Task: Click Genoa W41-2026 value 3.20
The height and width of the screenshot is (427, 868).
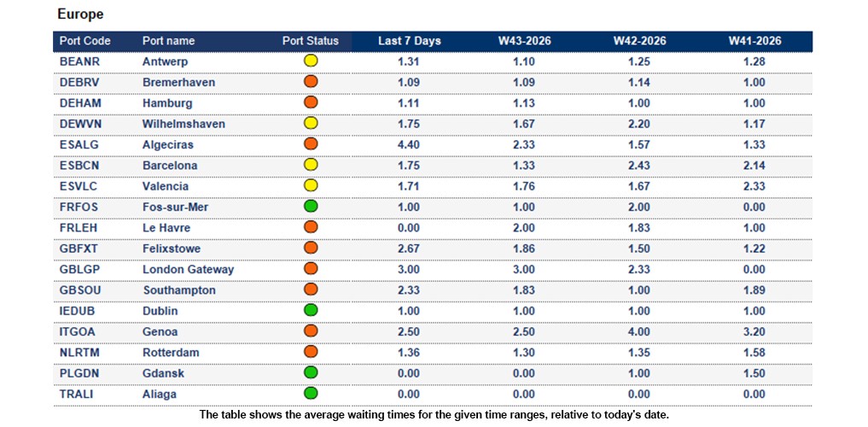Action: tap(754, 331)
